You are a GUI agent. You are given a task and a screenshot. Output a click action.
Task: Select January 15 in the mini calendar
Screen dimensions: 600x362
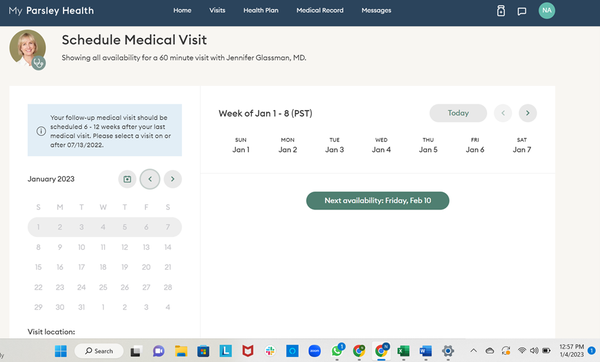click(x=38, y=267)
